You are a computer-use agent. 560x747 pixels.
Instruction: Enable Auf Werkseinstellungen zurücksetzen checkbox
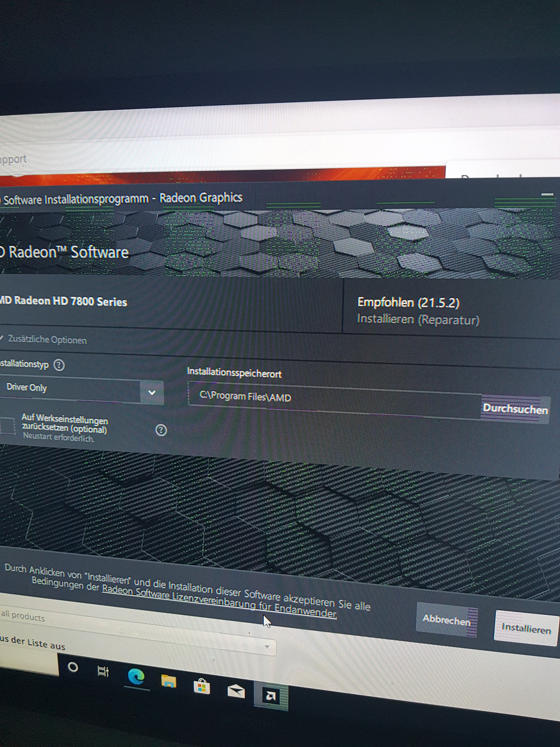(x=7, y=426)
